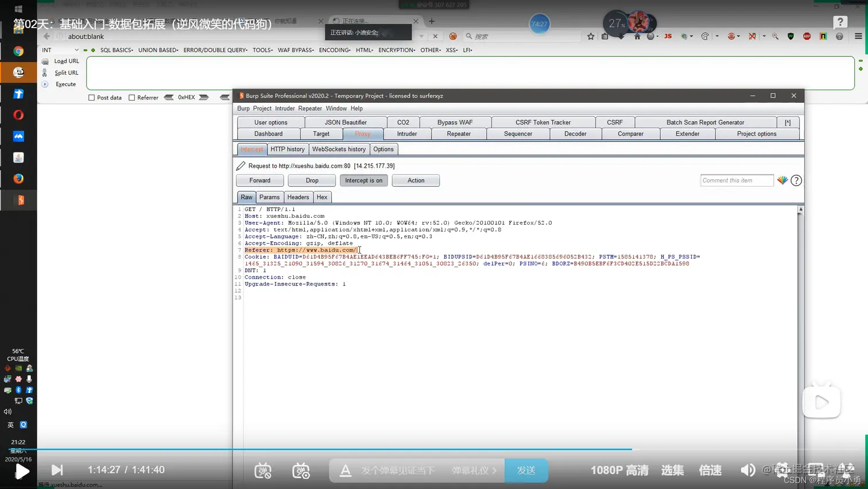Click the Comment this item field
This screenshot has width=868, height=489.
(x=737, y=180)
